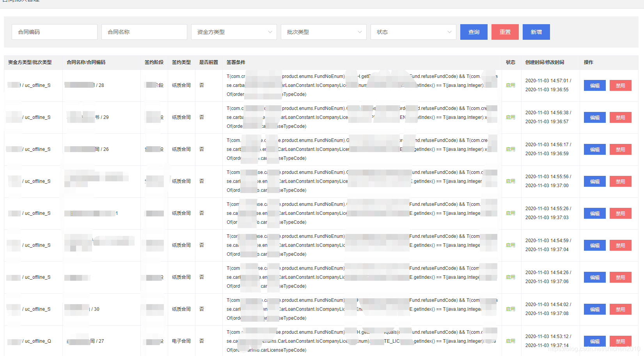
Task: Click the 状态 column header
Action: coord(511,62)
